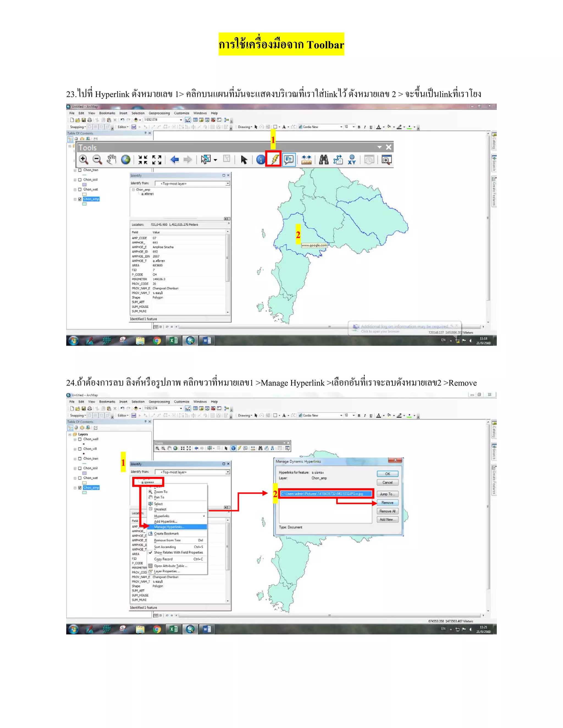Click Remove All in Manage Dynamic Hyperlinks dialog
Screen dimensions: 563x728
(387, 511)
